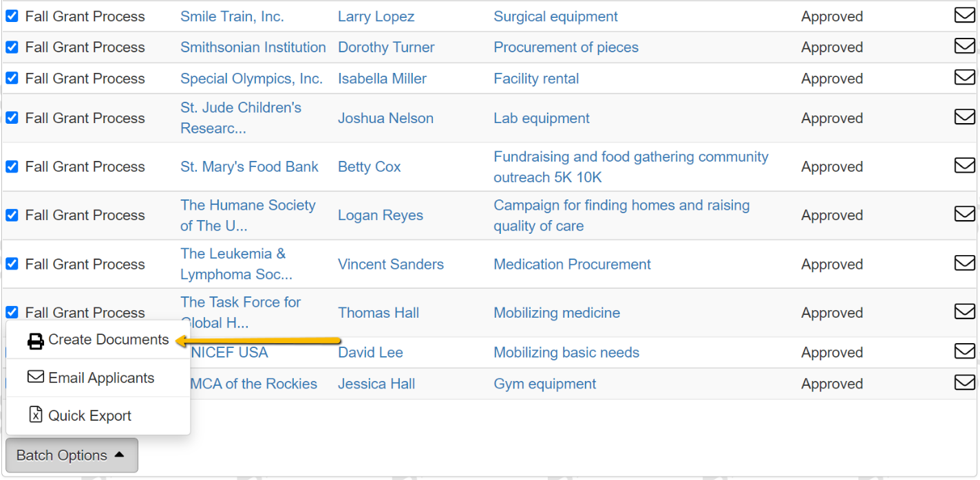Uncheck the Special Olympics row checkbox
980x480 pixels.
(12, 78)
